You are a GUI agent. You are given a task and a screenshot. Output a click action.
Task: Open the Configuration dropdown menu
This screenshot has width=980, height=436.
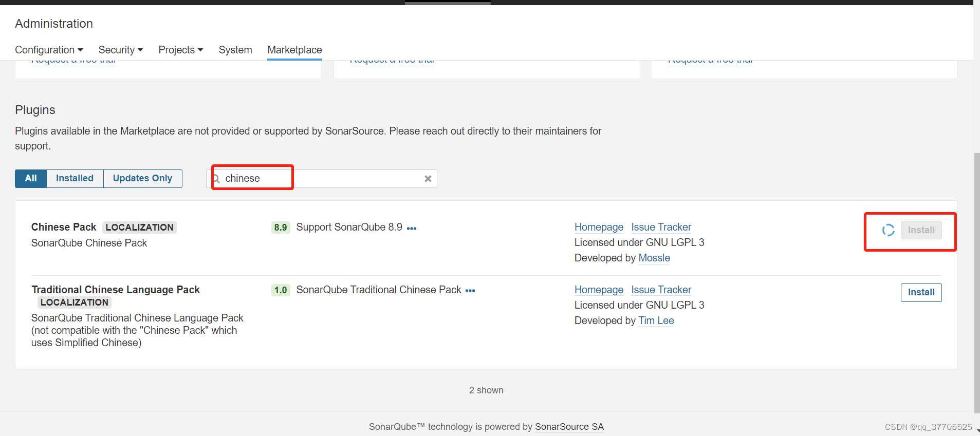click(49, 50)
